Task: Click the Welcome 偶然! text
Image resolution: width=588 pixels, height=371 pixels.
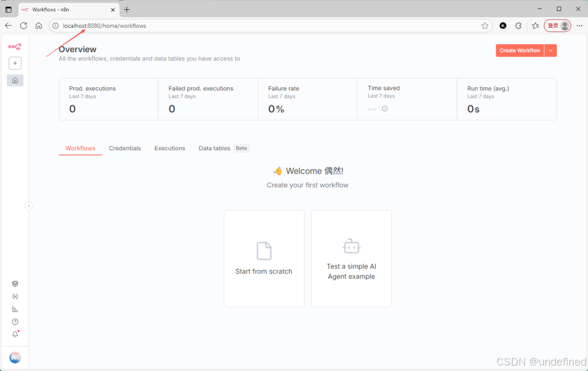Action: point(314,171)
